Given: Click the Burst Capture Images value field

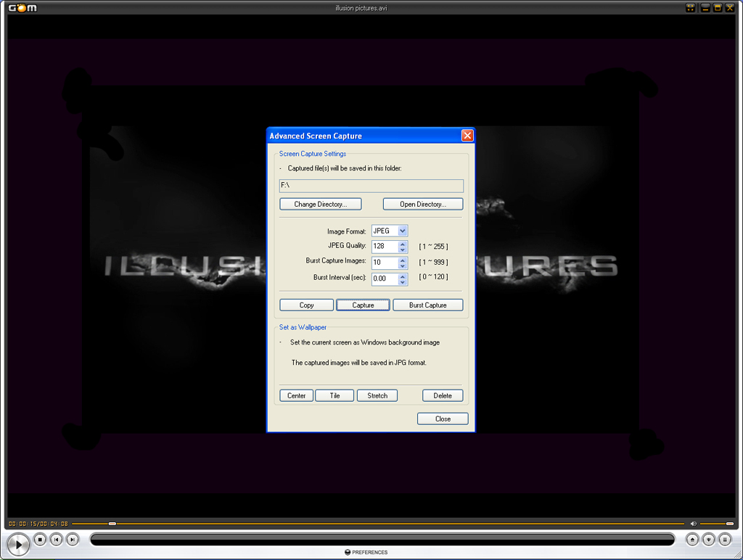Looking at the screenshot, I should [x=385, y=263].
